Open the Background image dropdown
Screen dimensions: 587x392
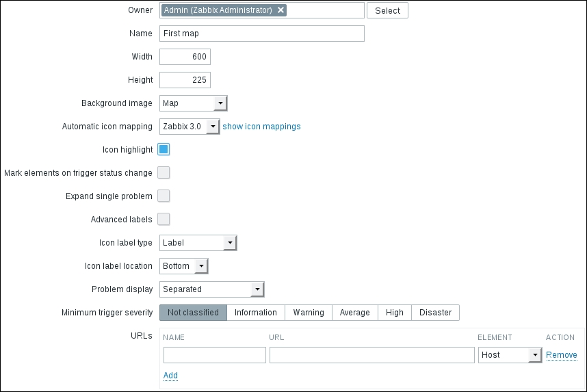[x=193, y=103]
